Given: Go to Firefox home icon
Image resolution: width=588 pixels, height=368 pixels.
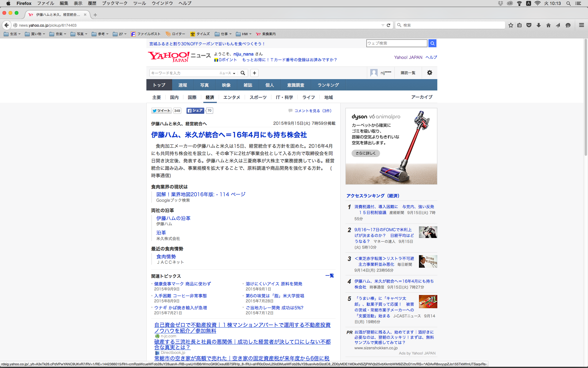Looking at the screenshot, I should coord(548,25).
